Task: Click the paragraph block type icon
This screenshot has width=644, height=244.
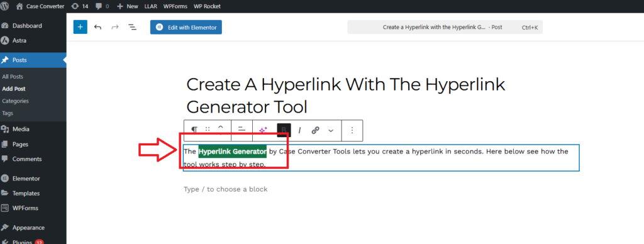Action: coord(194,130)
